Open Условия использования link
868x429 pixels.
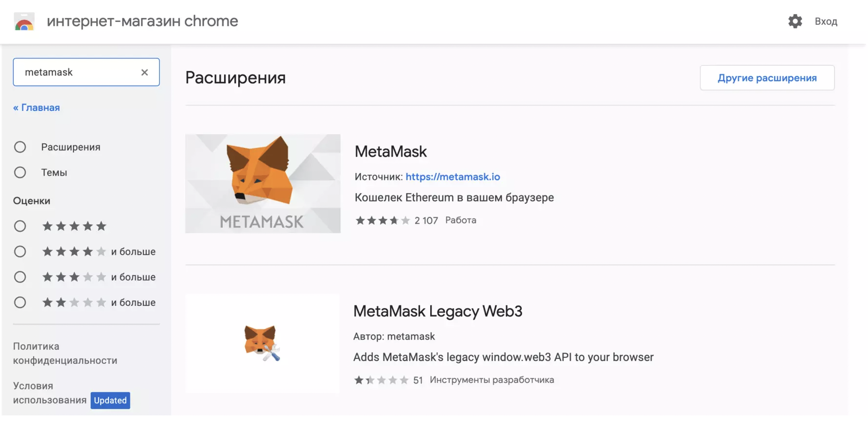pos(50,393)
